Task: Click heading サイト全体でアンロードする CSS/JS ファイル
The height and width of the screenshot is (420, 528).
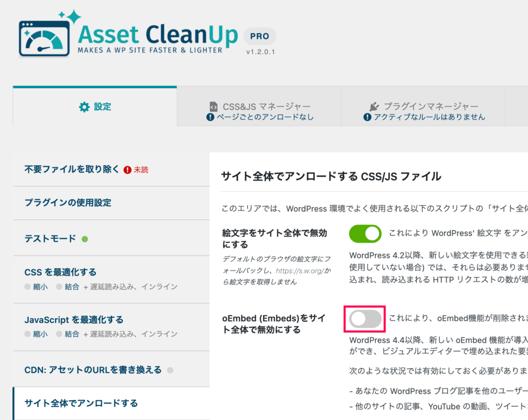Action: pyautogui.click(x=331, y=176)
